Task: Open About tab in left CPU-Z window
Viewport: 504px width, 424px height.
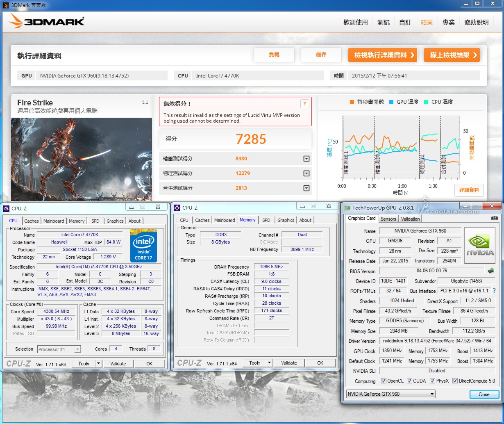Action: tap(134, 221)
